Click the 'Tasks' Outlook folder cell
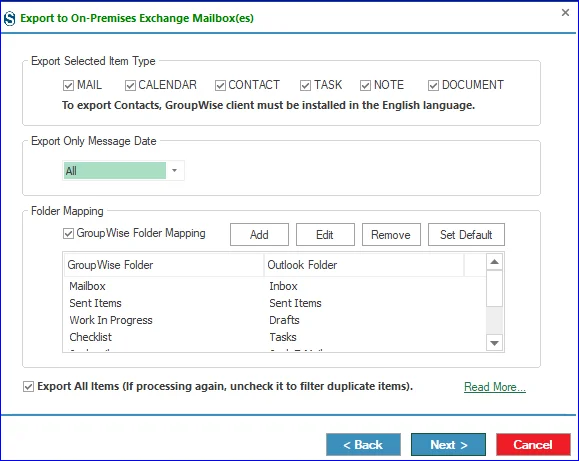579x461 pixels. click(x=283, y=337)
